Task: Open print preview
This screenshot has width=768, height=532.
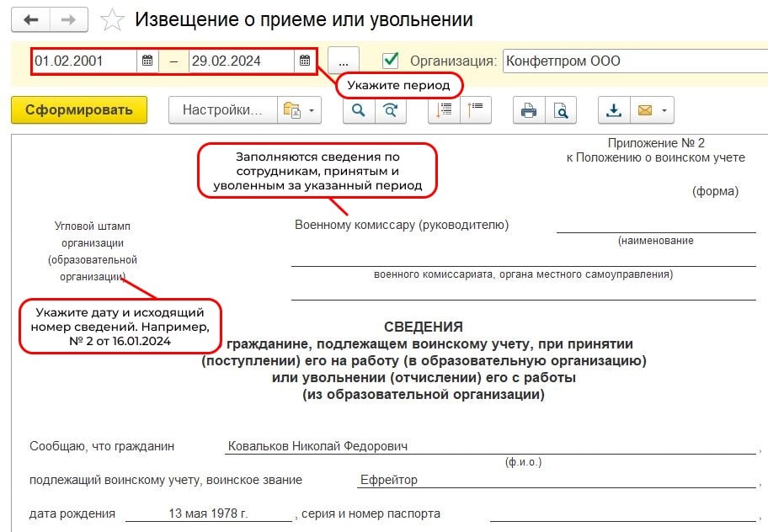Action: pyautogui.click(x=560, y=110)
